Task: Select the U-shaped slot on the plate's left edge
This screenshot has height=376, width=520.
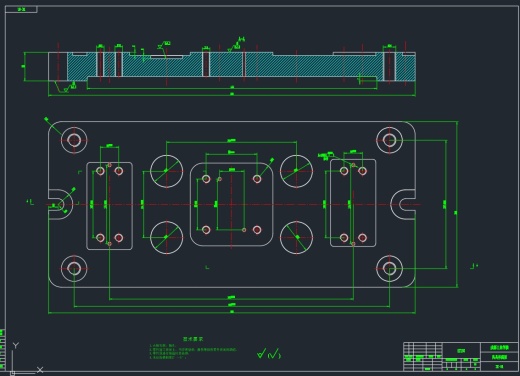Action: pyautogui.click(x=60, y=204)
